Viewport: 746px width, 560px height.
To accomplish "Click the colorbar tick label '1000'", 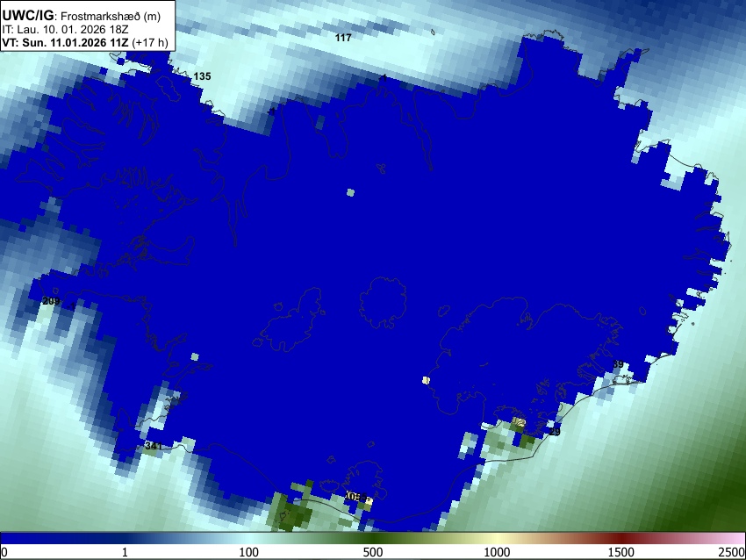I will pyautogui.click(x=497, y=552).
